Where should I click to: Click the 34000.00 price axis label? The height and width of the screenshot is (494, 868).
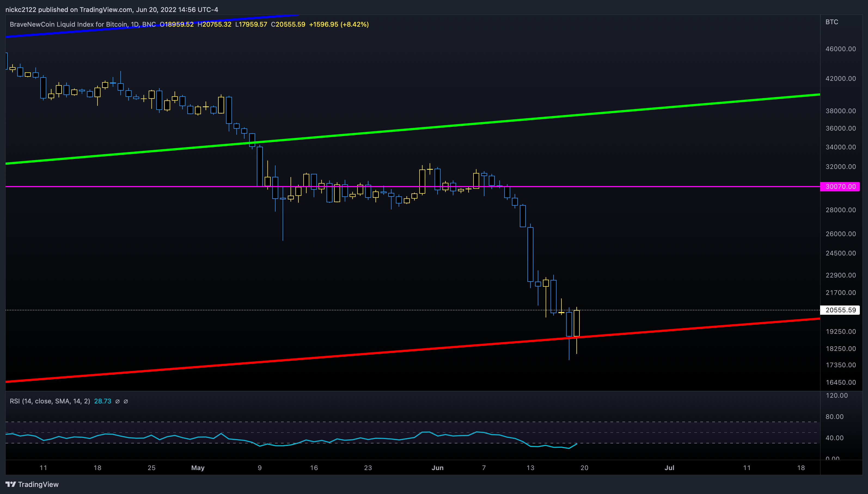click(841, 147)
